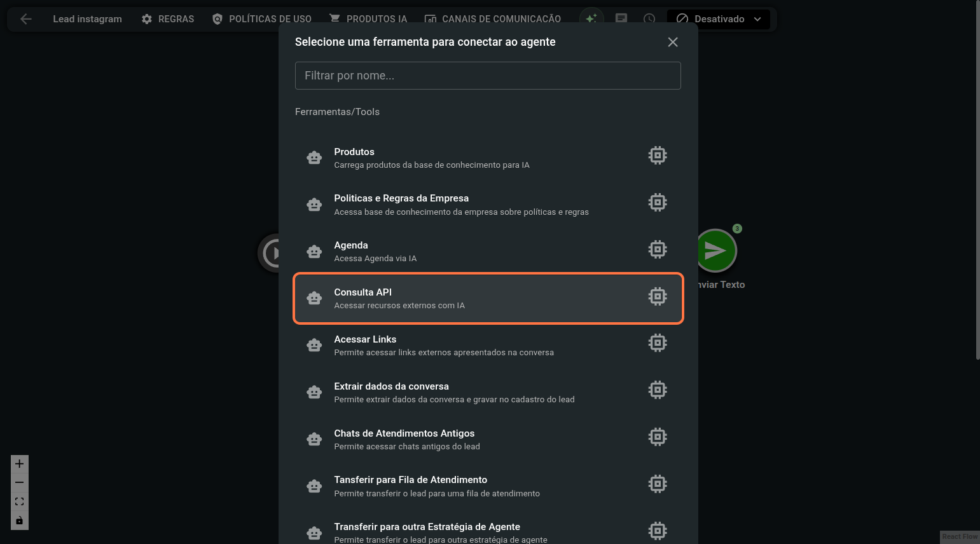The height and width of the screenshot is (544, 980).
Task: Open the POLÍTICAS DE USO tab
Action: coord(262,19)
